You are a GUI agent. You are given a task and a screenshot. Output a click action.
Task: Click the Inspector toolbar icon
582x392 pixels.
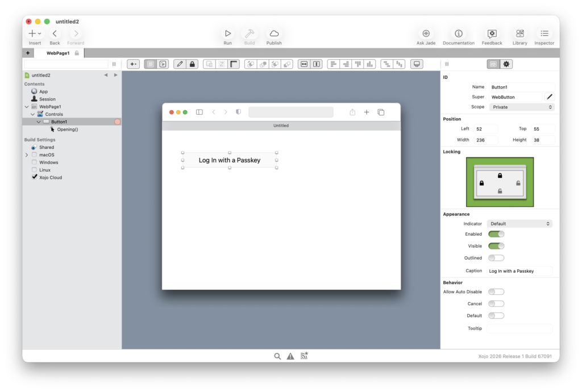(x=544, y=34)
